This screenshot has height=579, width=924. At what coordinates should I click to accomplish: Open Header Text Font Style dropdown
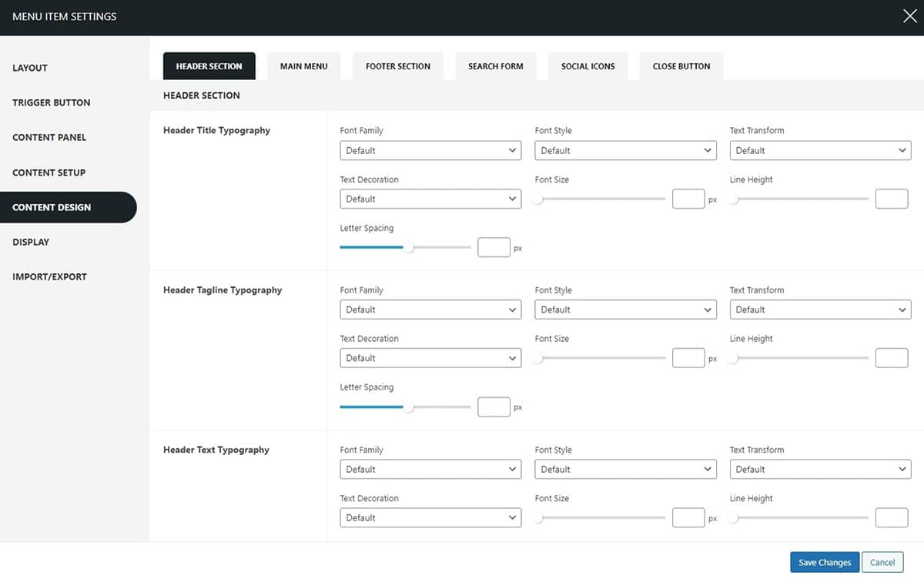[625, 469]
